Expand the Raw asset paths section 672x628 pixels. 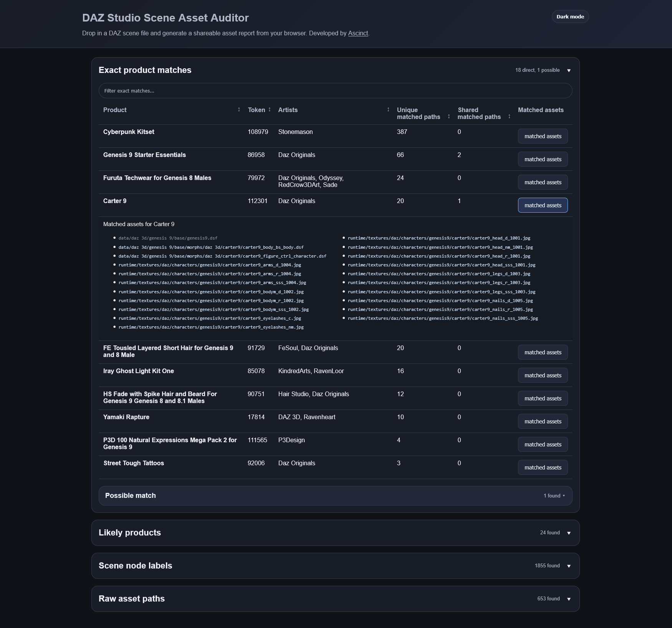[335, 599]
